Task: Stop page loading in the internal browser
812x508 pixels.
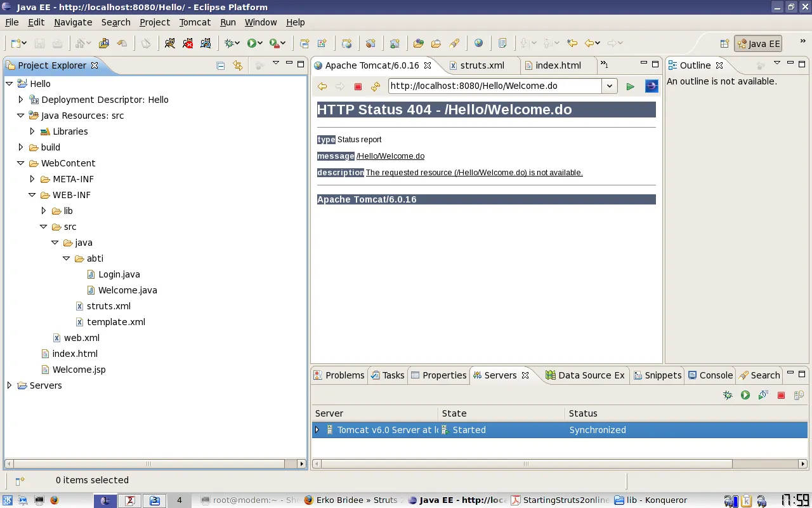Action: pyautogui.click(x=358, y=86)
